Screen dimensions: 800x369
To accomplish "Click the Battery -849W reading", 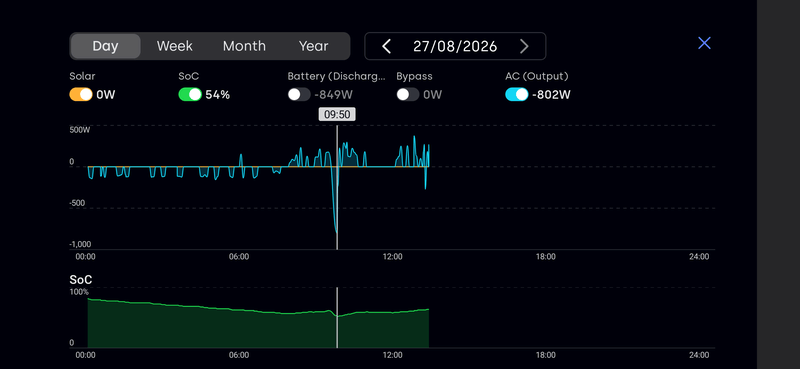I will click(x=333, y=95).
